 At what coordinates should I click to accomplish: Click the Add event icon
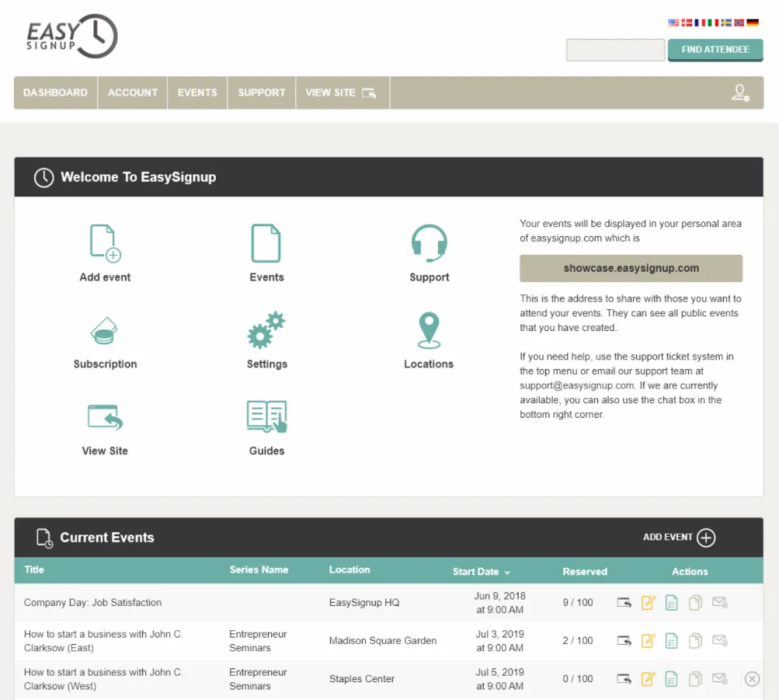tap(105, 243)
